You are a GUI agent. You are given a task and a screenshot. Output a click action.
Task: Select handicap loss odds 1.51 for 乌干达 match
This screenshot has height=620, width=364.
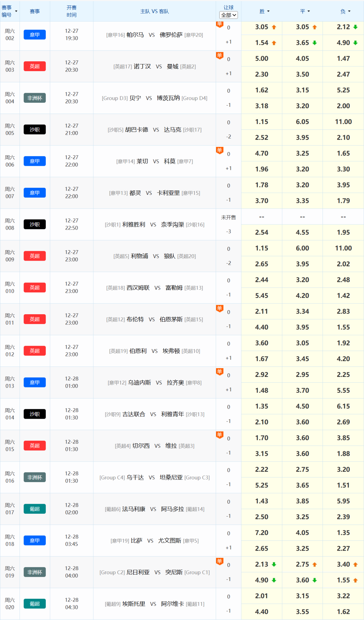click(343, 485)
